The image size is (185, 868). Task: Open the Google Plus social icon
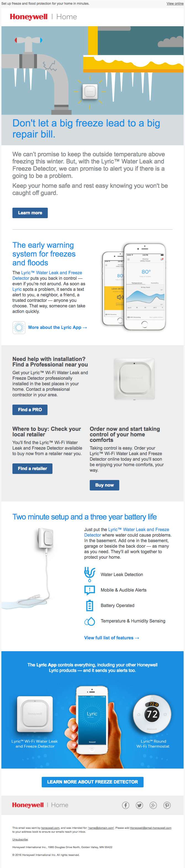point(153,805)
